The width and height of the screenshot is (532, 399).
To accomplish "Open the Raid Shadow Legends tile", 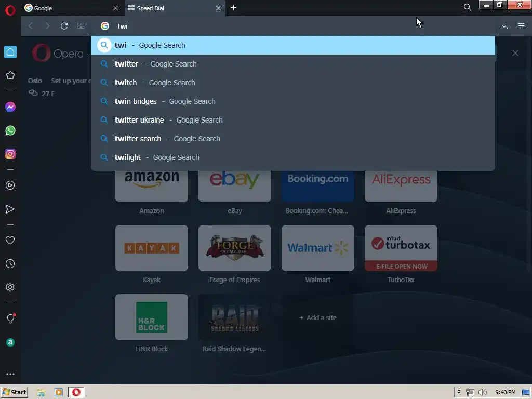I will point(235,317).
